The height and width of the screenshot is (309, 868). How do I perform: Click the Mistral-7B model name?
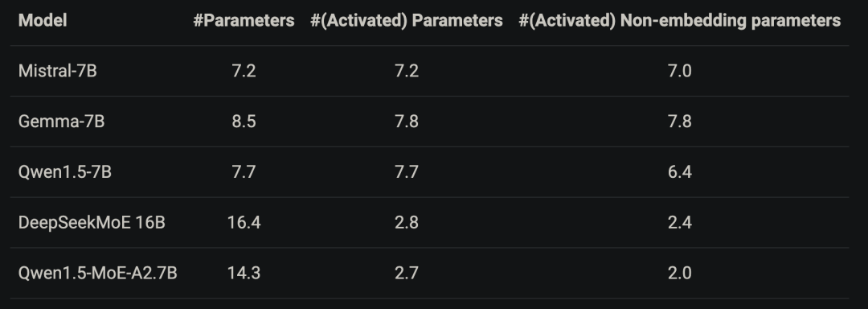58,71
